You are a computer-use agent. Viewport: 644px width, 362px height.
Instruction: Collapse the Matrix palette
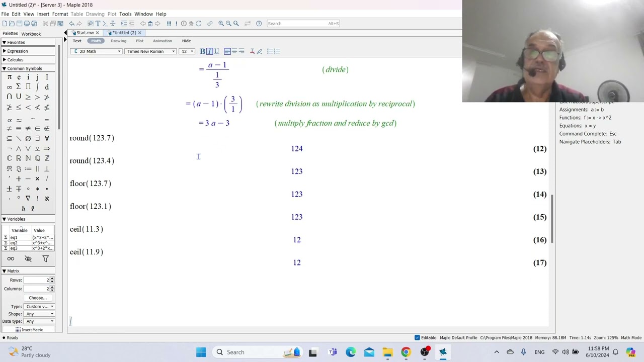pos(4,271)
